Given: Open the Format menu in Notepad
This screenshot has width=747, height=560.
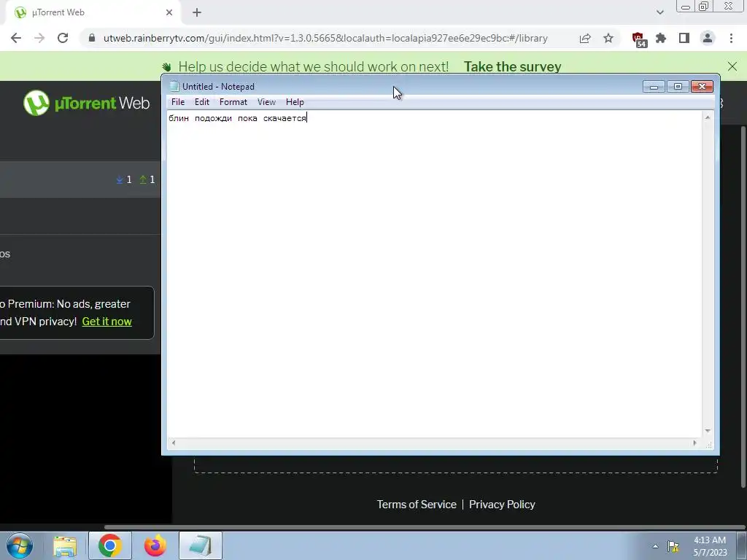Looking at the screenshot, I should [x=233, y=102].
